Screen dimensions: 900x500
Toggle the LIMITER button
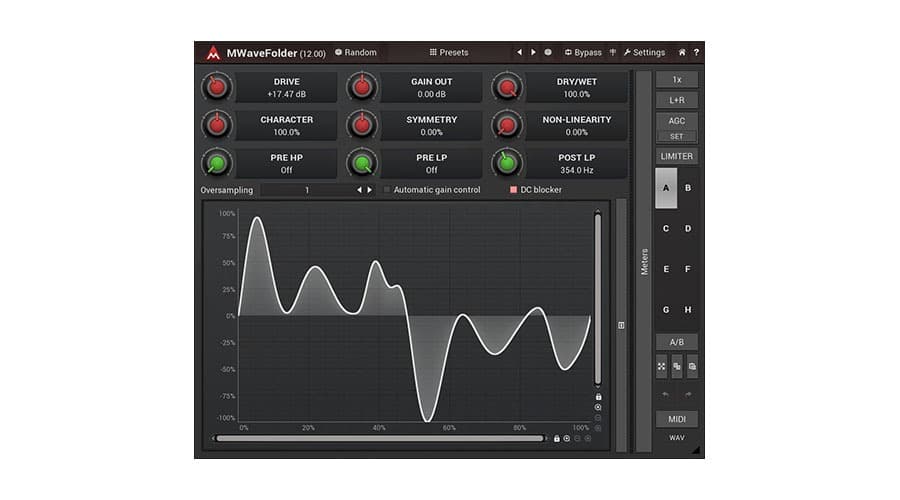677,156
